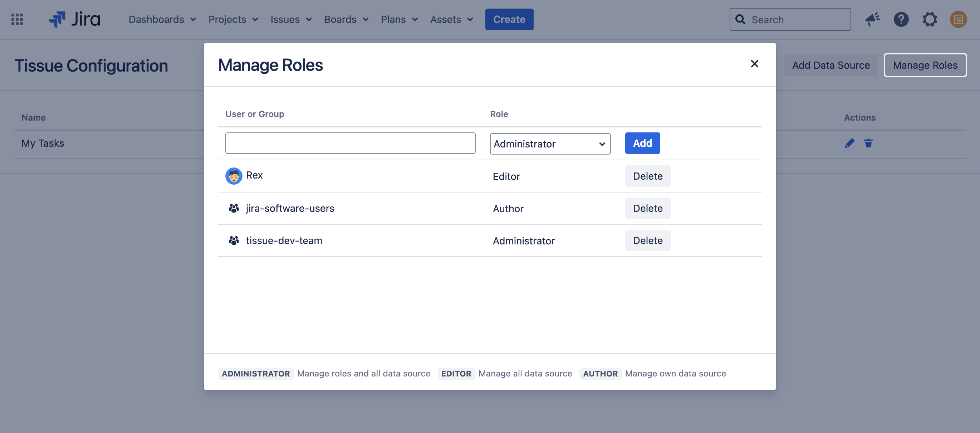980x433 pixels.
Task: Open the settings gear icon
Action: point(930,19)
